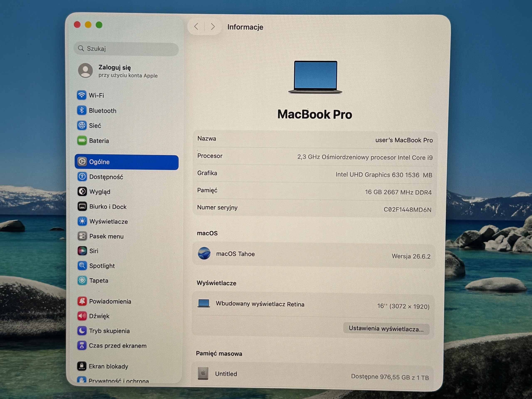532x399 pixels.
Task: Open Ustawienia wyświetlacza display settings
Action: [386, 329]
